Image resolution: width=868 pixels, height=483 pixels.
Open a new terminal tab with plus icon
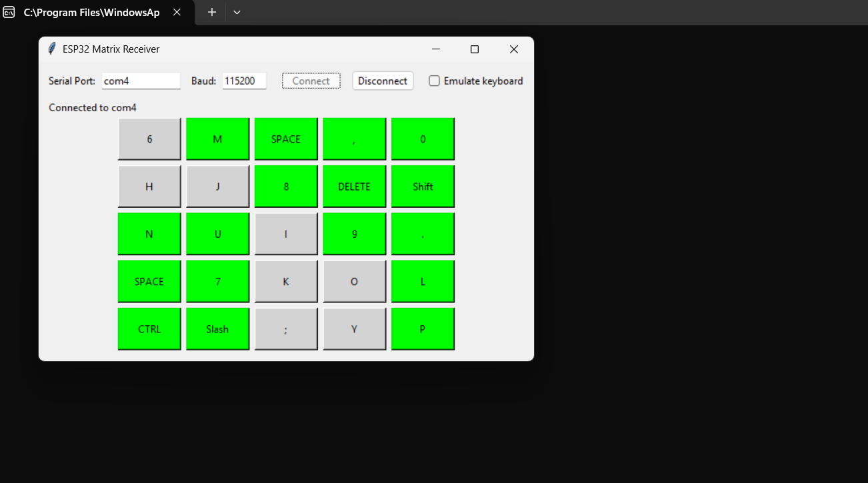pos(212,12)
